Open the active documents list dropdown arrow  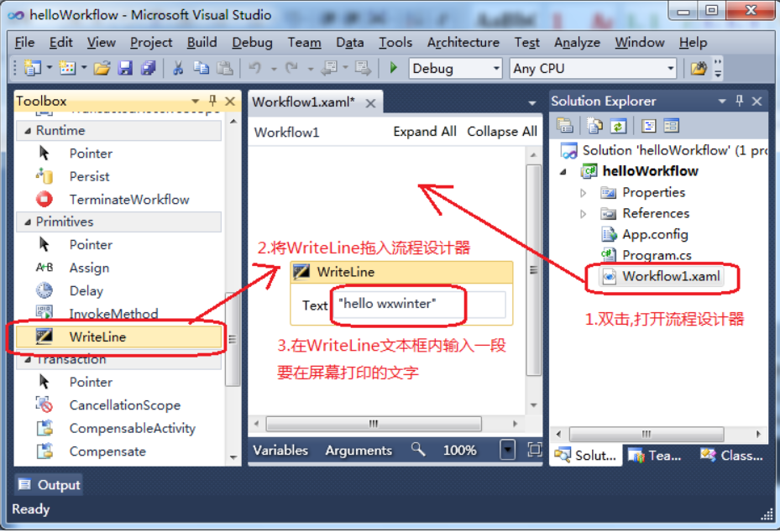(x=531, y=103)
